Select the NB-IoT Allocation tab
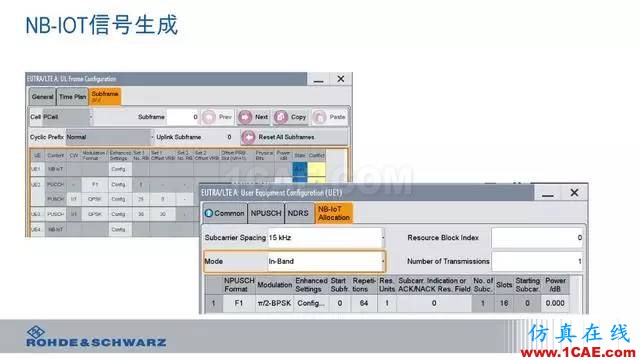This screenshot has height=360, width=640. [x=334, y=213]
